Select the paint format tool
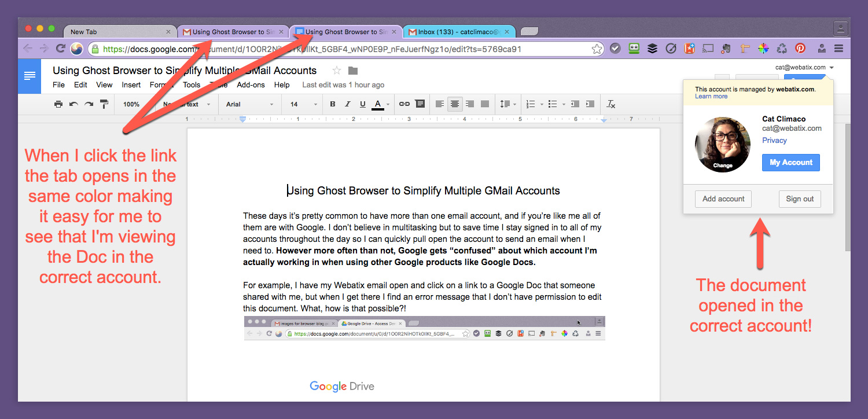Viewport: 868px width, 419px height. tap(104, 104)
